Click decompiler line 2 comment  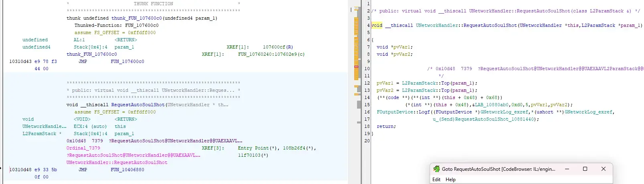tap(505, 11)
